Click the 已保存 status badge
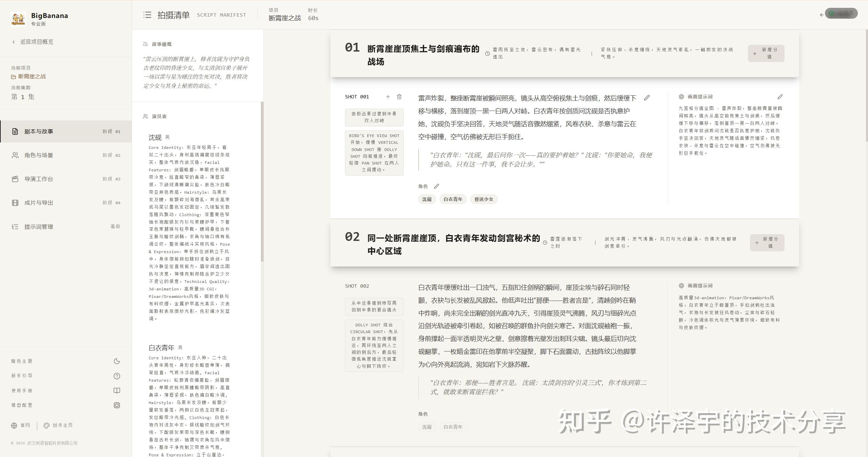 (842, 13)
